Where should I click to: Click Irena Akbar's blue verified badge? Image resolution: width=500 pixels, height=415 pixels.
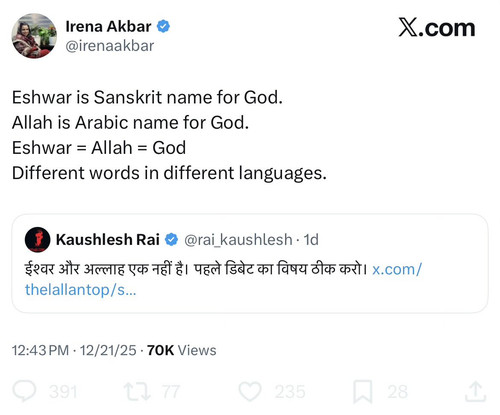tap(163, 26)
